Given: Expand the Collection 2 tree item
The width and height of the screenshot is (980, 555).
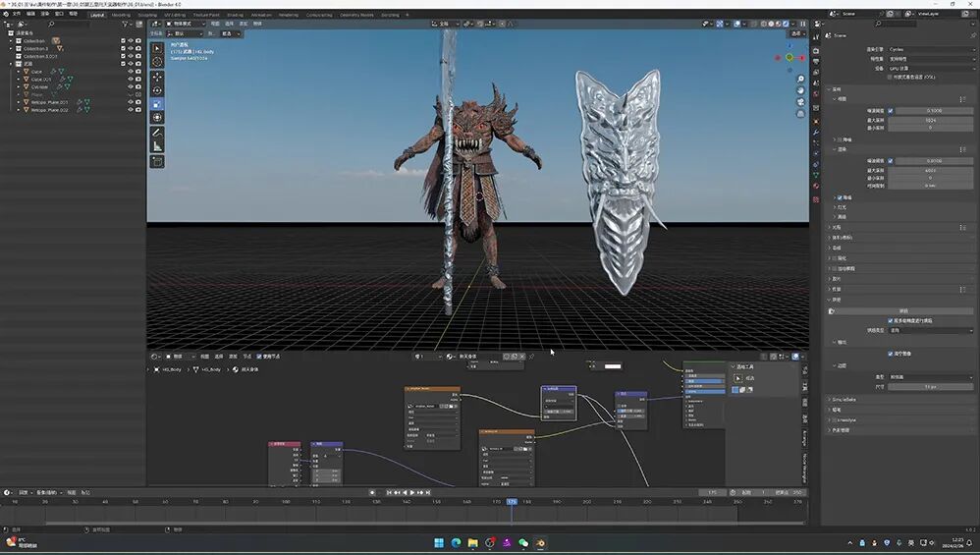Looking at the screenshot, I should click(12, 48).
